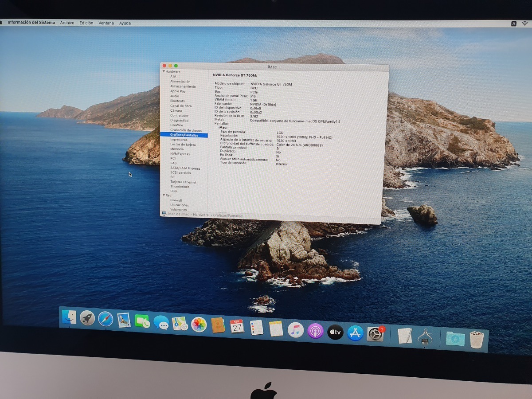This screenshot has width=532, height=399.
Task: Open Contacts from the Dock
Action: tap(218, 326)
